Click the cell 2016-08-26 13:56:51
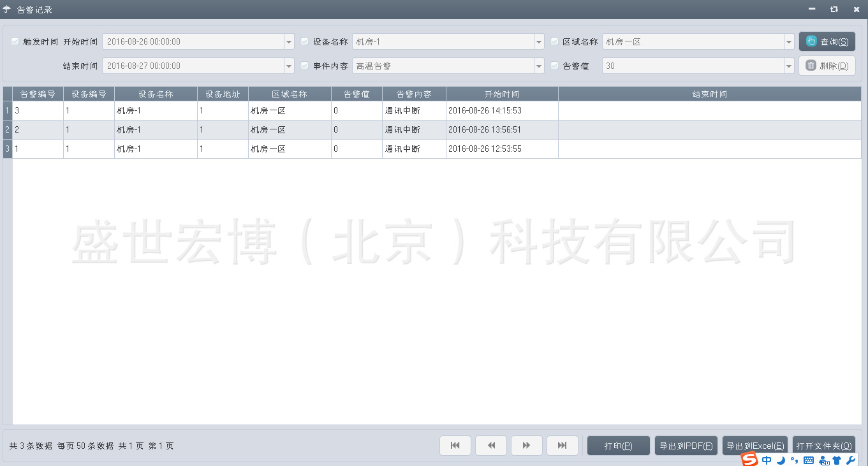 point(502,130)
